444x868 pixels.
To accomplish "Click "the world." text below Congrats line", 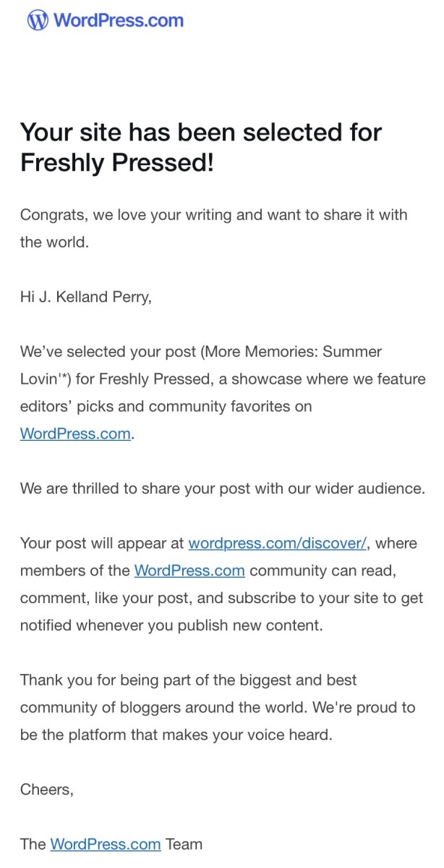I will (54, 243).
